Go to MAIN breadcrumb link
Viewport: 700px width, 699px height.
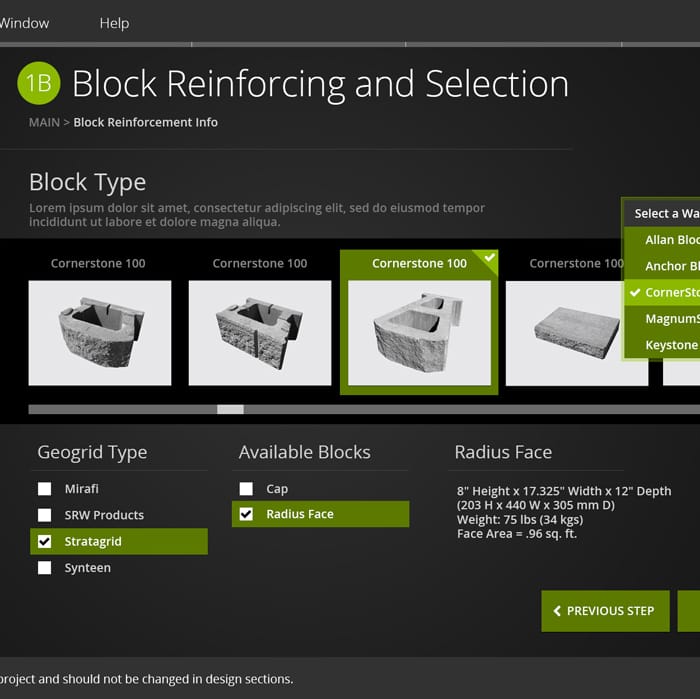click(44, 122)
